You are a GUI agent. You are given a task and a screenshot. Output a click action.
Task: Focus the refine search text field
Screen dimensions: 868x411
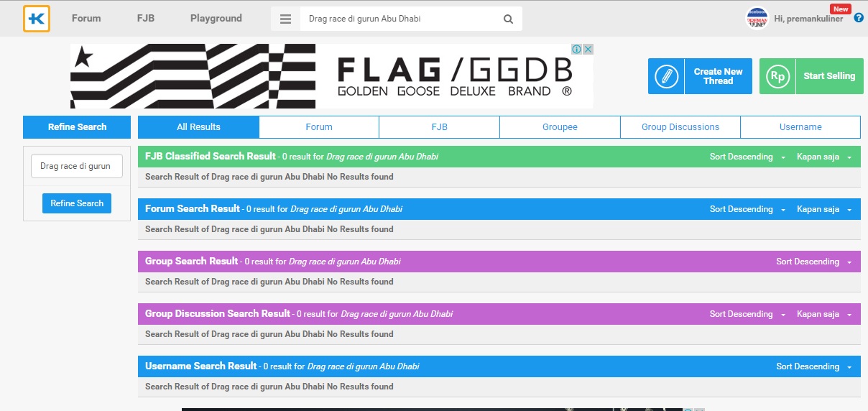(x=77, y=166)
